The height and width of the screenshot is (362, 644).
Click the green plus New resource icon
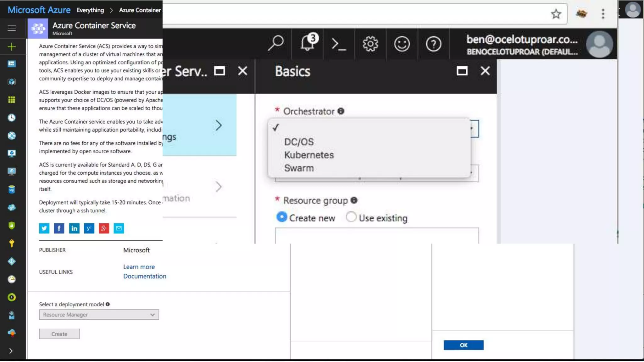click(x=12, y=47)
